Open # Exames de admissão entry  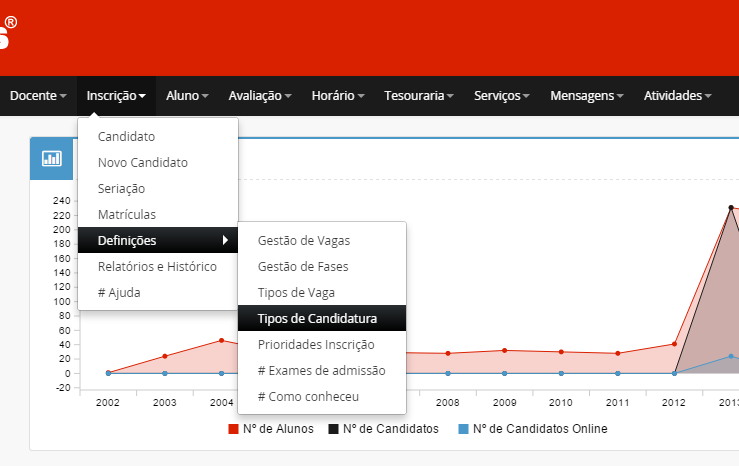(x=320, y=371)
